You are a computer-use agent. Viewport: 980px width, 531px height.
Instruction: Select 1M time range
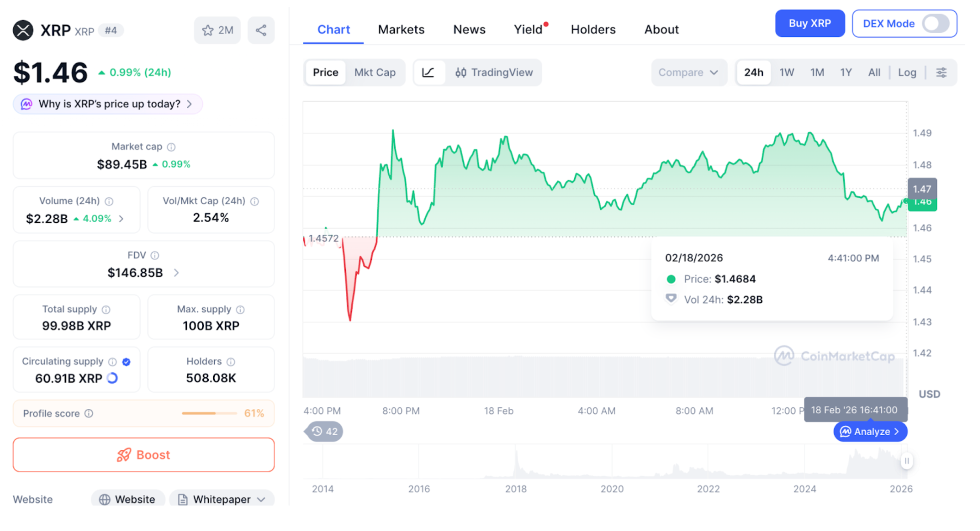coord(817,72)
